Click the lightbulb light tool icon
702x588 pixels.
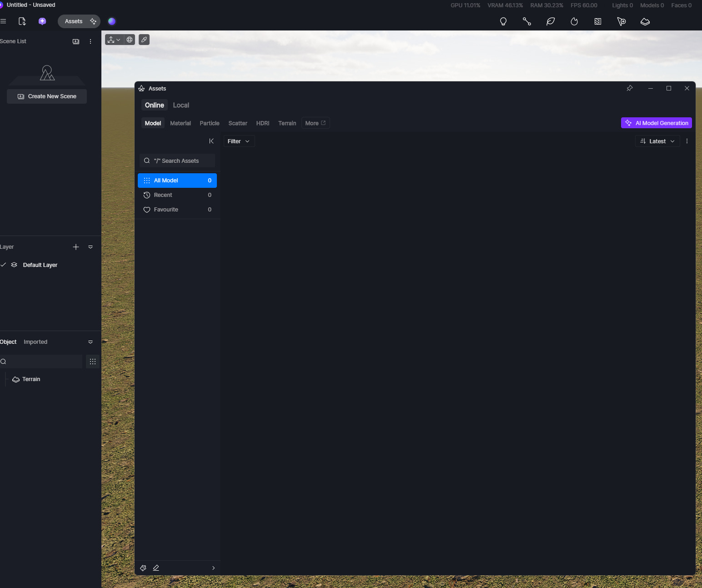pyautogui.click(x=503, y=21)
